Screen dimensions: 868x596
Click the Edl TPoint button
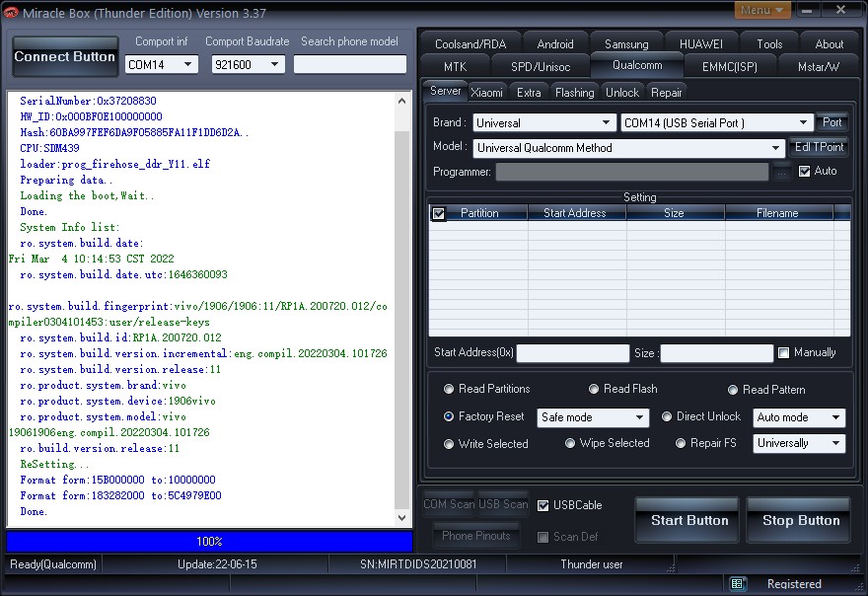[819, 147]
